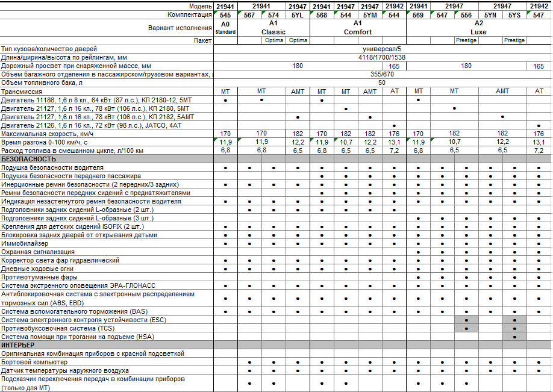This screenshot has width=553, height=392.
Task: Click transmission cell 'AMT' under 5YM
Action: 370,92
